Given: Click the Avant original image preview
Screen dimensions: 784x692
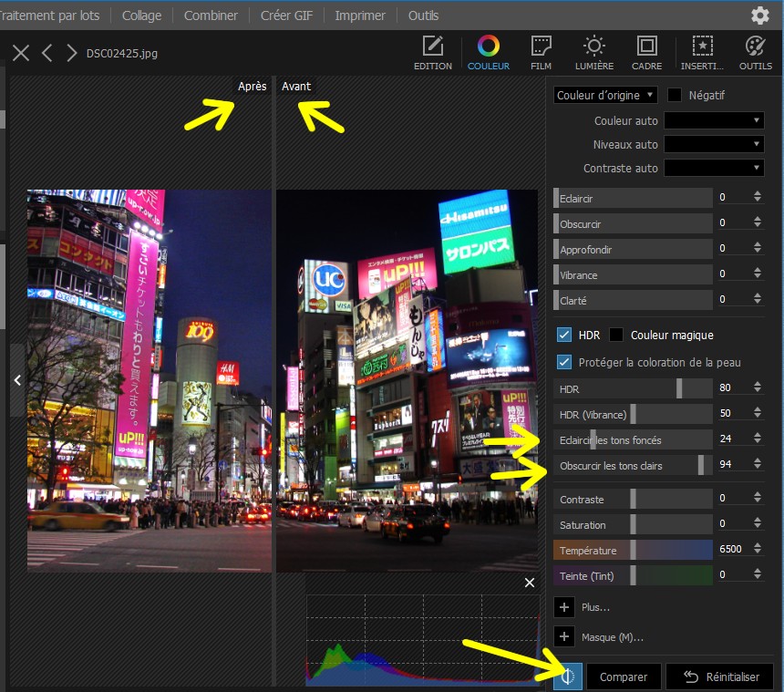Looking at the screenshot, I should pyautogui.click(x=407, y=381).
